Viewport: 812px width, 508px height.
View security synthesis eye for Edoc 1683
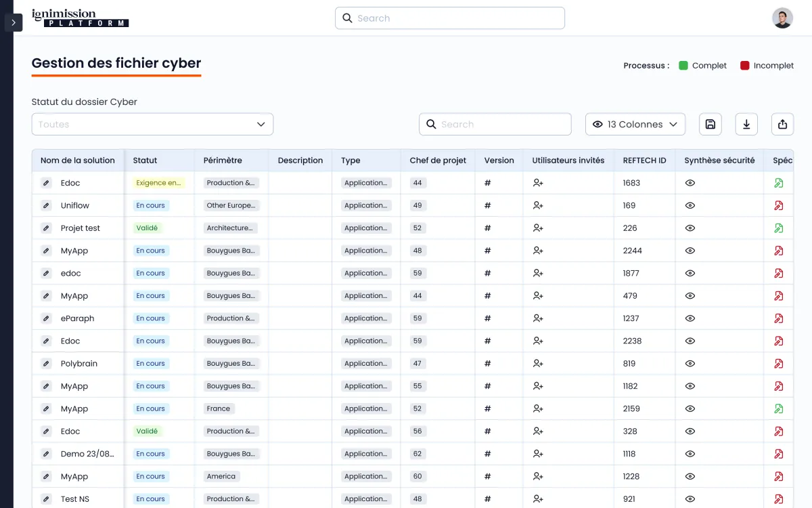(690, 183)
